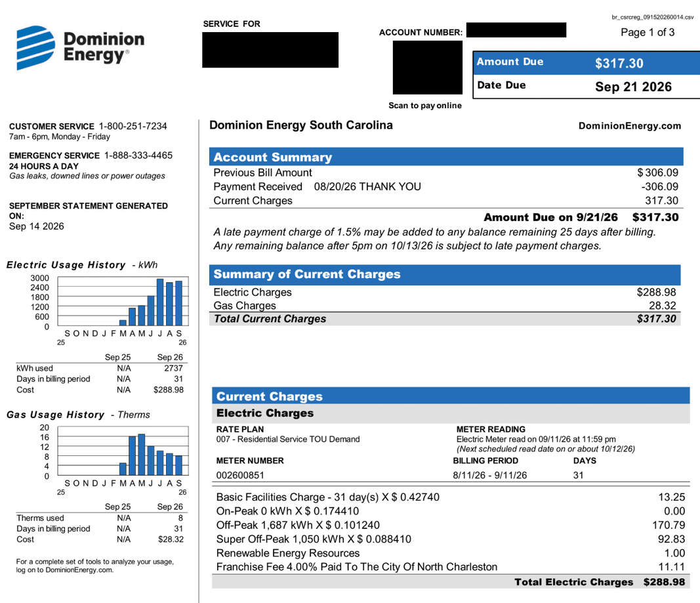This screenshot has height=603, width=700.
Task: Click the Gas Charges 28.32 amount
Action: (663, 306)
